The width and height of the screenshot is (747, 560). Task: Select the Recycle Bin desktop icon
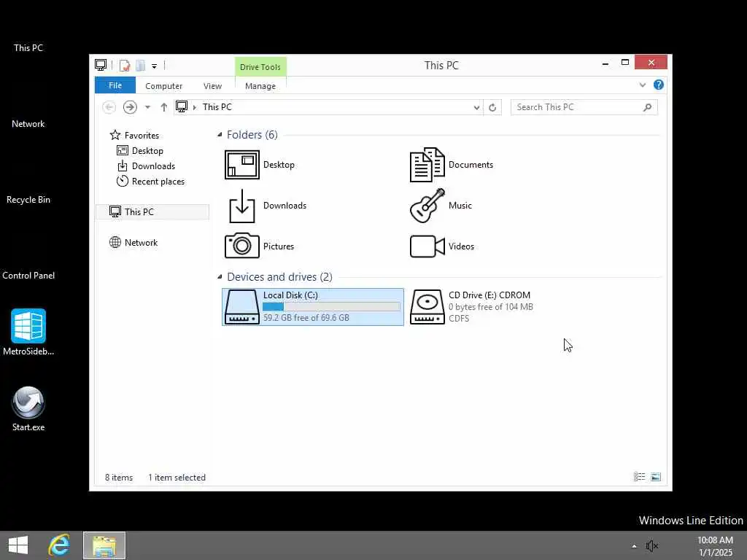(x=28, y=200)
